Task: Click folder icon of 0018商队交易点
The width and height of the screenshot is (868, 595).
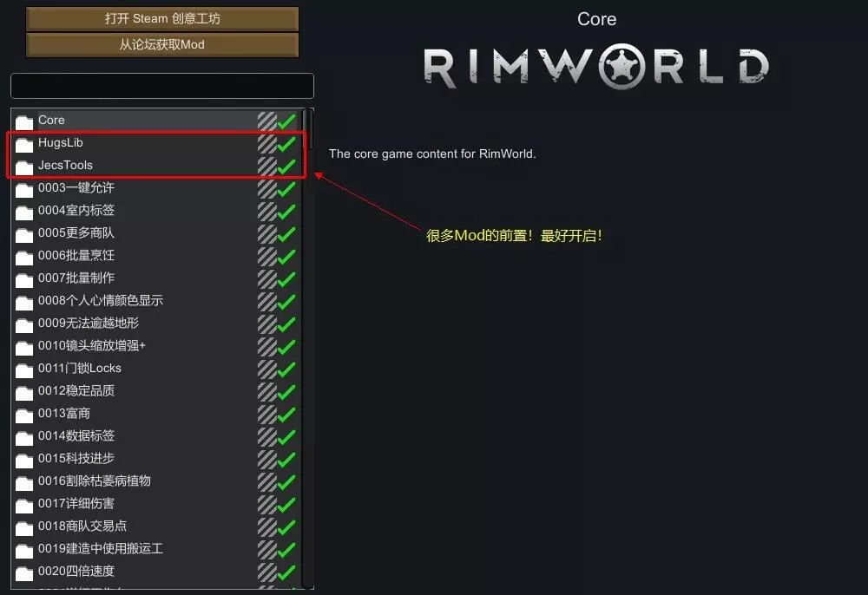Action: click(24, 527)
